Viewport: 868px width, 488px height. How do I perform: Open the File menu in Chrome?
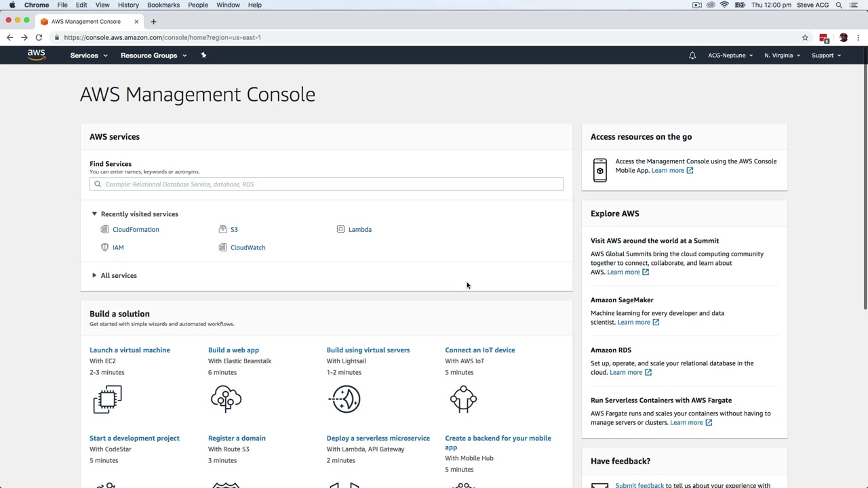click(x=62, y=5)
